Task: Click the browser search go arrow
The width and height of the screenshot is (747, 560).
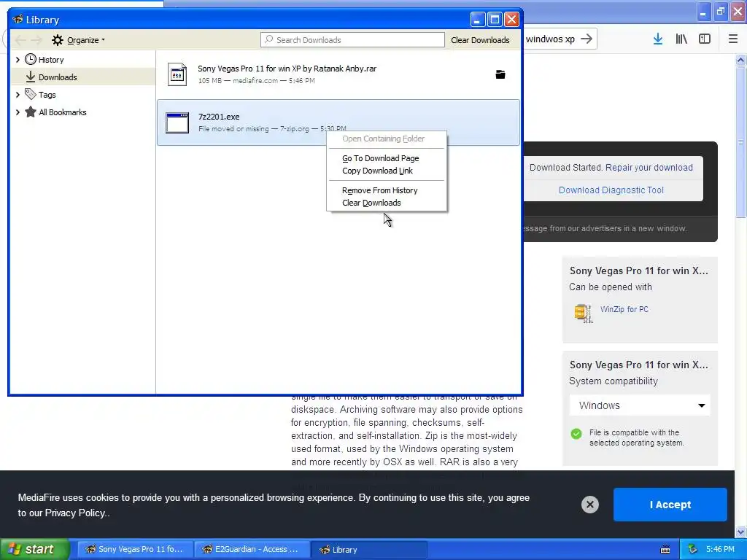Action: (587, 39)
